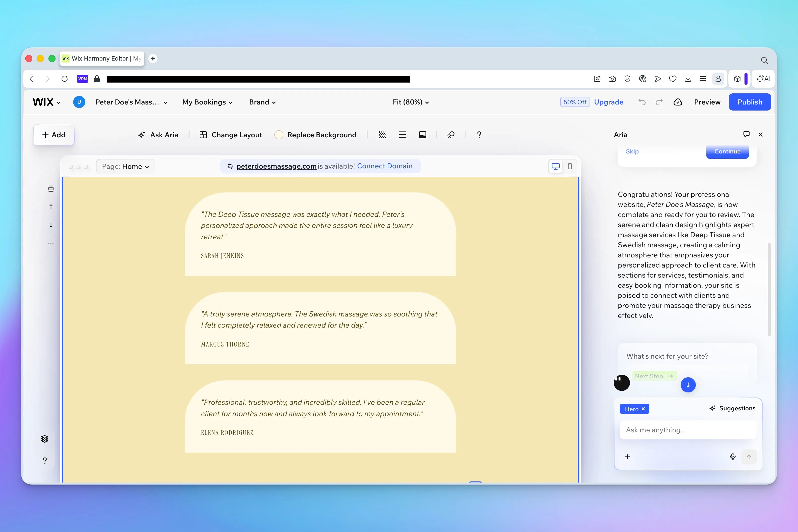Click the Continue button in Aria panel
Viewport: 798px width, 532px height.
[x=727, y=151]
